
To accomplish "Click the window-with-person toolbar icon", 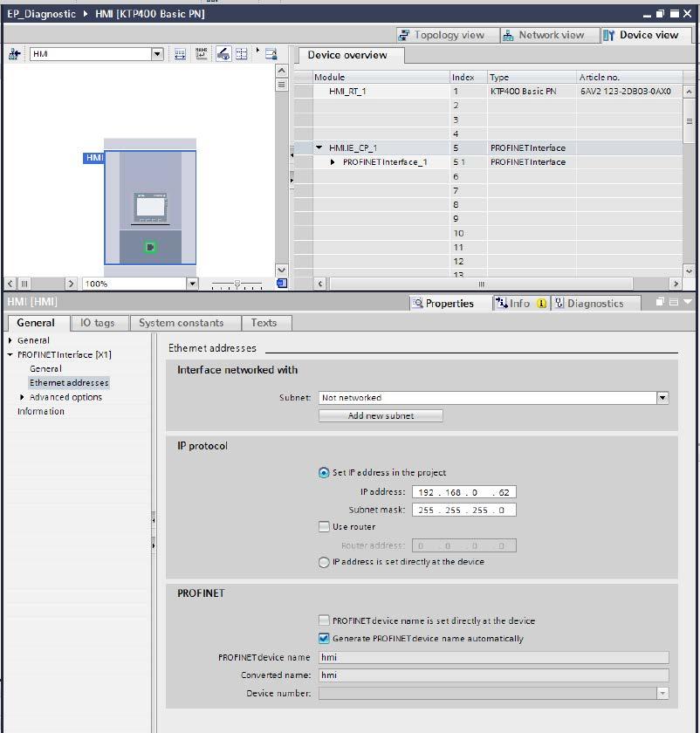I will [x=271, y=54].
